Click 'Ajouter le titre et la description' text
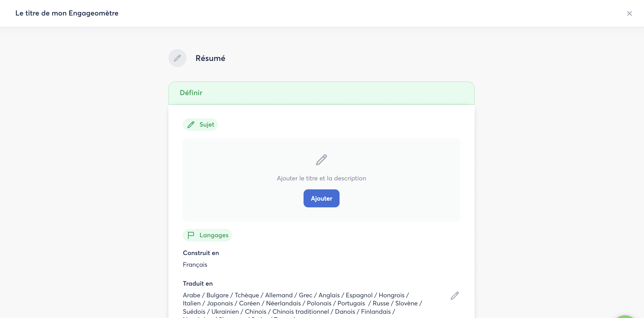The width and height of the screenshot is (644, 318). (x=321, y=178)
